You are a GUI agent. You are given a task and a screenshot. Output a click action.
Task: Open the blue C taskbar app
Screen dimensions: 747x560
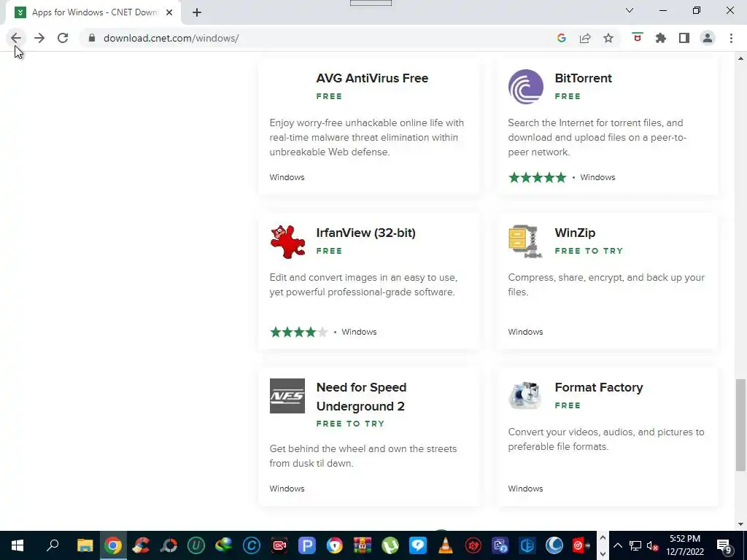252,545
